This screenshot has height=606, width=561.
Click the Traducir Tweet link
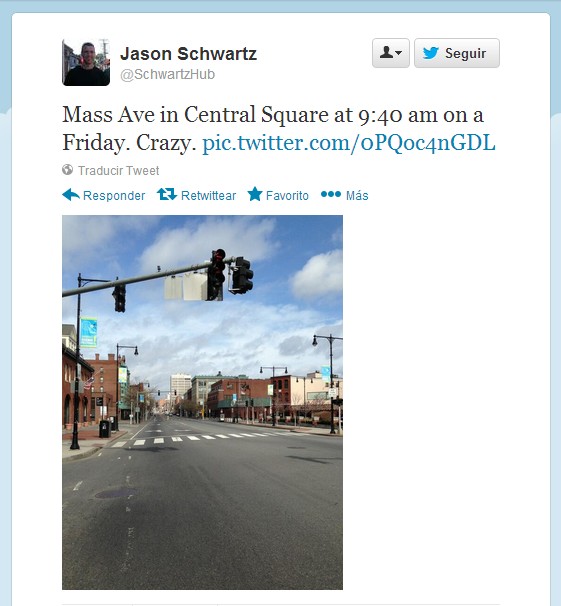tap(118, 170)
